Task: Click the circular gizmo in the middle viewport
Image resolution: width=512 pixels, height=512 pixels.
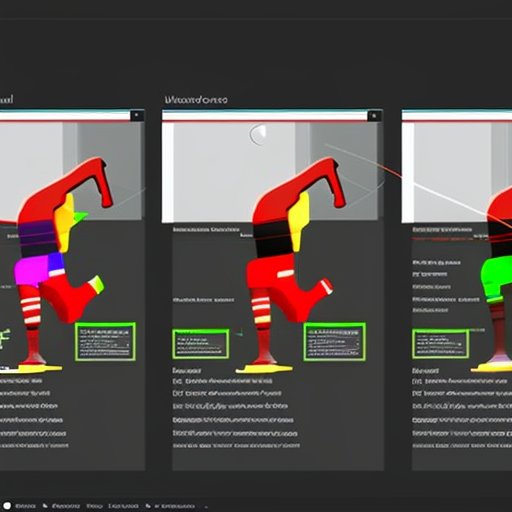Action: [258, 135]
